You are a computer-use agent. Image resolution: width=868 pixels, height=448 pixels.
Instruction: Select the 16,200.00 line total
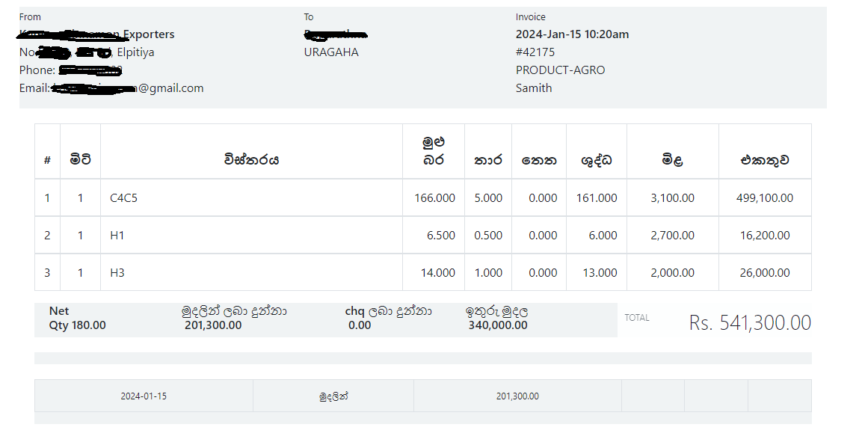click(x=765, y=236)
